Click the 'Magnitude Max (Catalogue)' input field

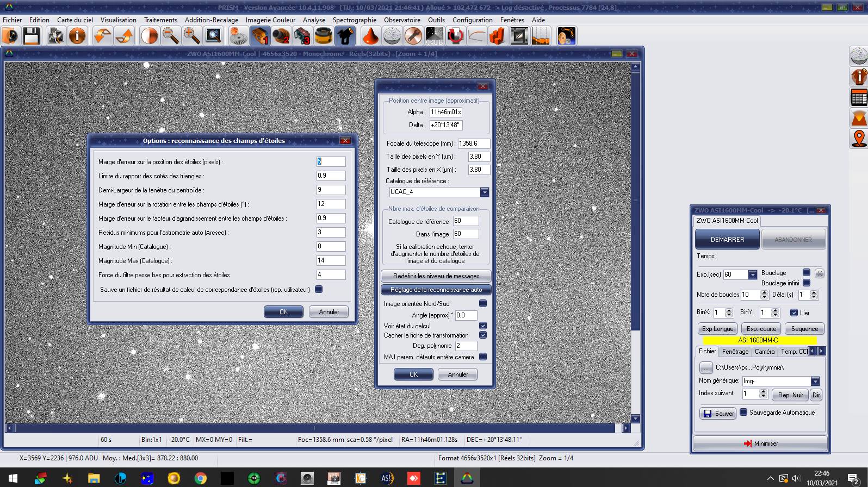click(x=331, y=260)
